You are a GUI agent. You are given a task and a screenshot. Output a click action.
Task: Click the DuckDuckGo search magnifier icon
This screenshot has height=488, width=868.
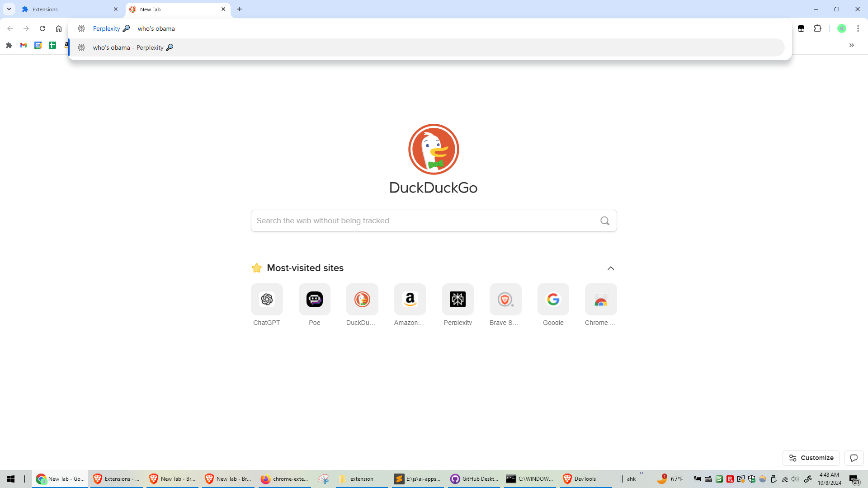pyautogui.click(x=605, y=221)
